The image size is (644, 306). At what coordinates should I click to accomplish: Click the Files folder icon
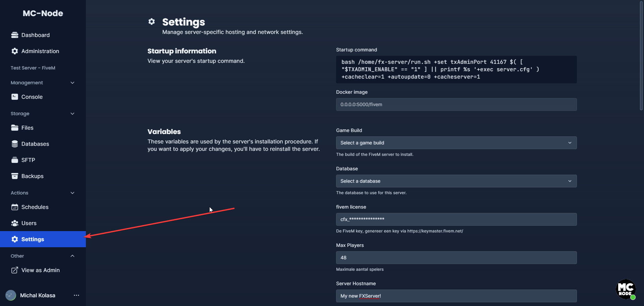14,128
